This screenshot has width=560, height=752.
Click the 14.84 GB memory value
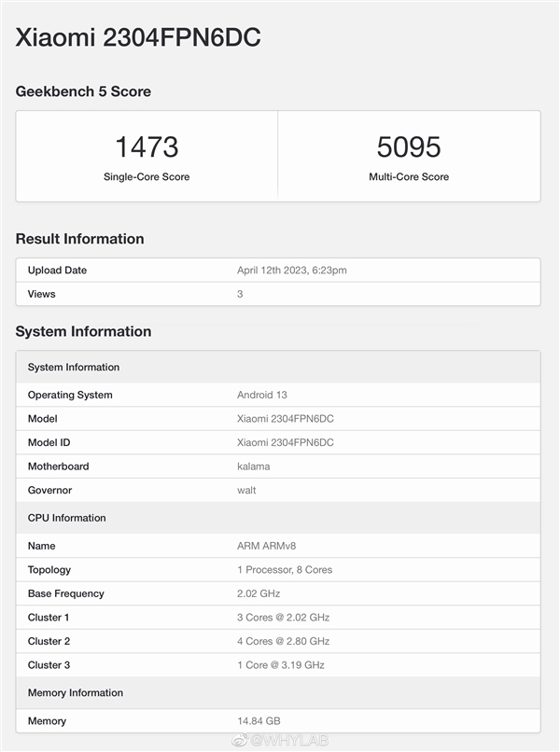[259, 721]
